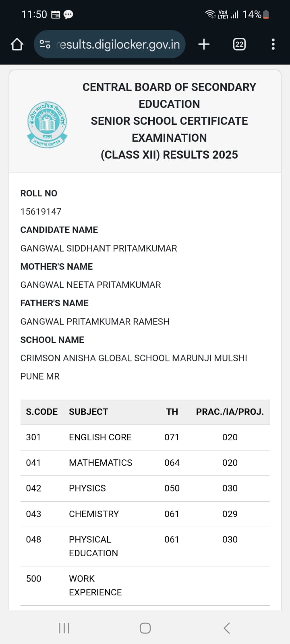Tap the messaging notification icon in status bar

[68, 15]
